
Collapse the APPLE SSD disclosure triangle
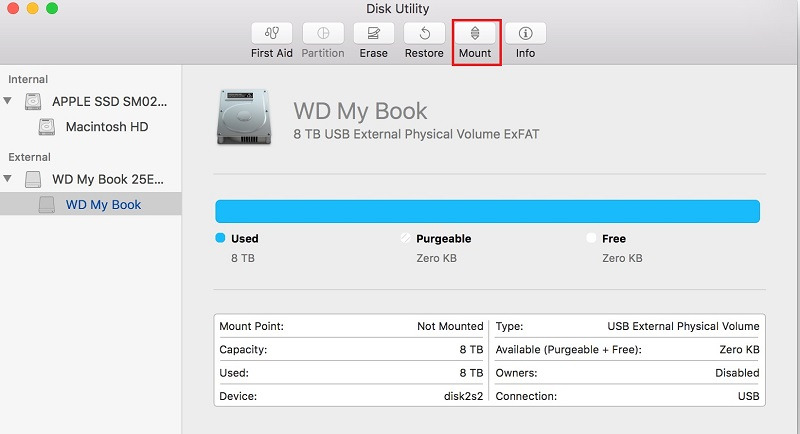click(8, 100)
